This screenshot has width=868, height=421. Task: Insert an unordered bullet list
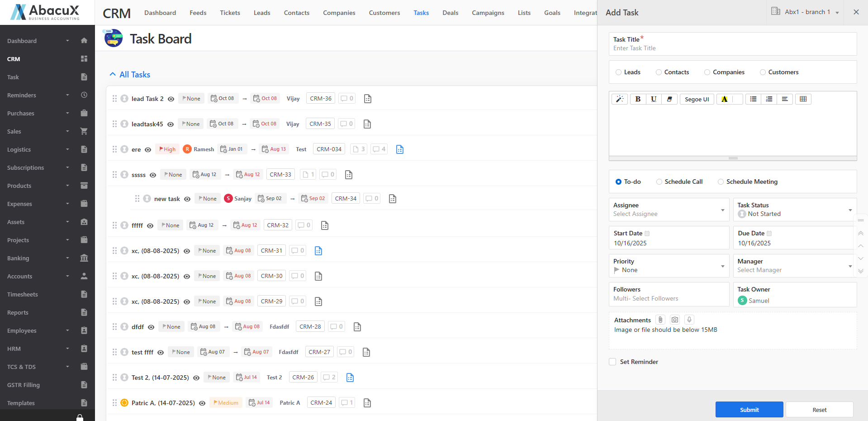753,99
